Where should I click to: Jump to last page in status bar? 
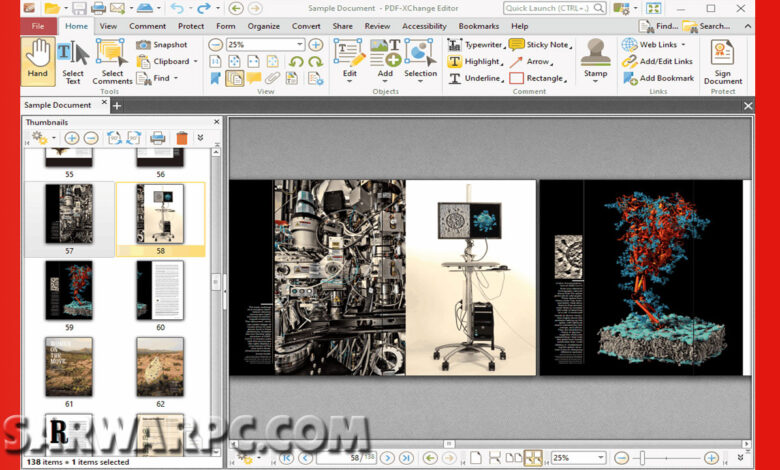click(x=406, y=458)
